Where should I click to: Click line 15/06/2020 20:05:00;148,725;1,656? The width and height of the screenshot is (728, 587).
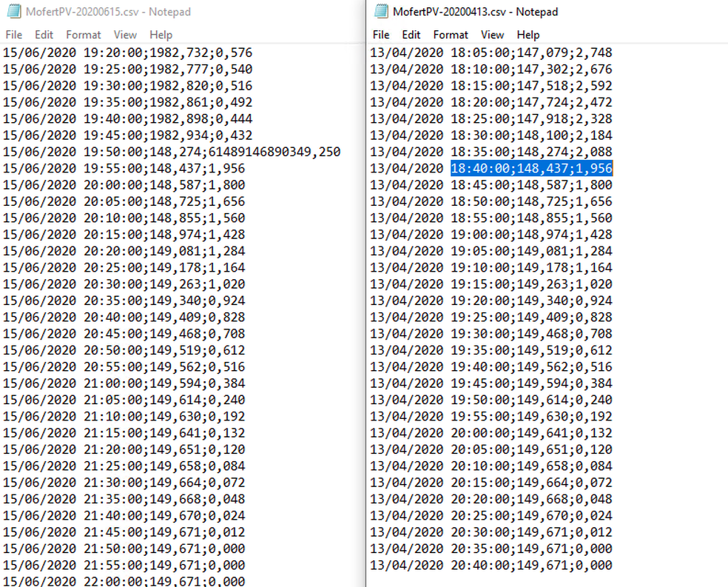[x=124, y=201]
